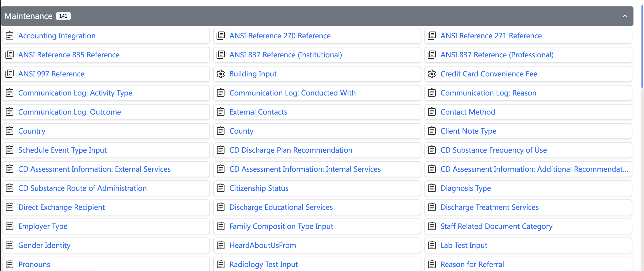The width and height of the screenshot is (644, 271).
Task: Click document icon beside ANSI Reference 270 Reference
Action: point(221,36)
